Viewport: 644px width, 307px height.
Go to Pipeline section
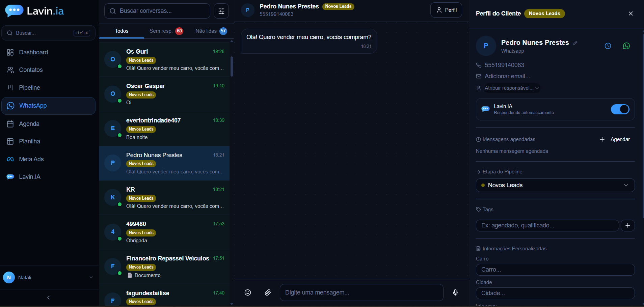[48, 88]
